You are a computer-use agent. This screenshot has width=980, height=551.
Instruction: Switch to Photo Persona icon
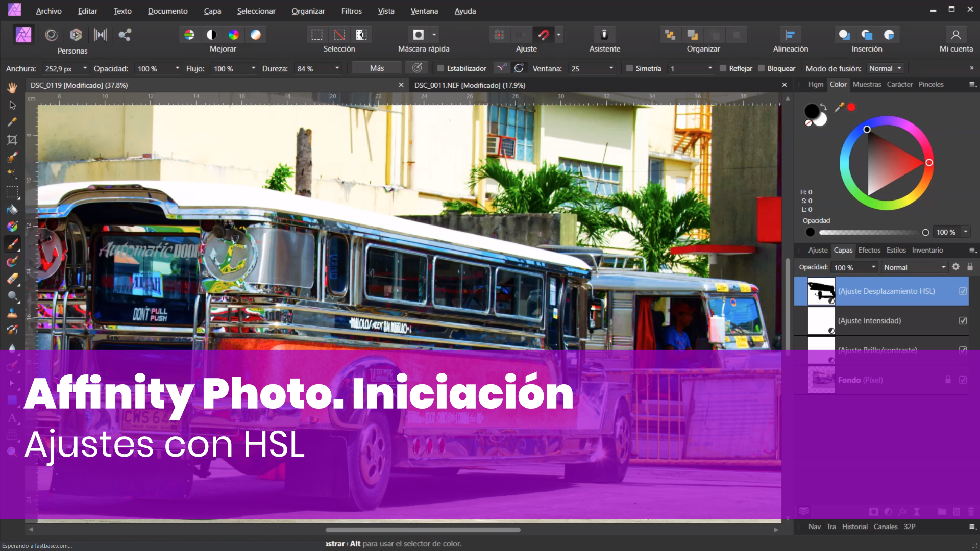tap(23, 35)
